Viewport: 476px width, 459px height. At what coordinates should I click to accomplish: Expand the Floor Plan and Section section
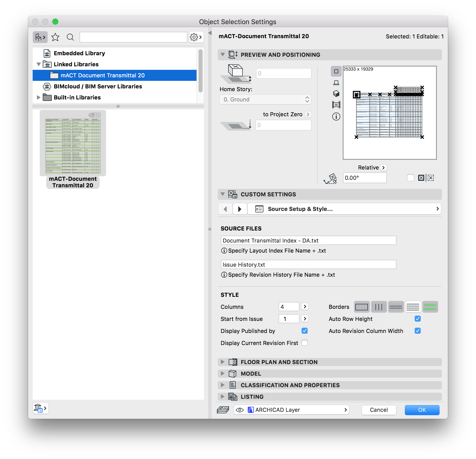pyautogui.click(x=223, y=362)
